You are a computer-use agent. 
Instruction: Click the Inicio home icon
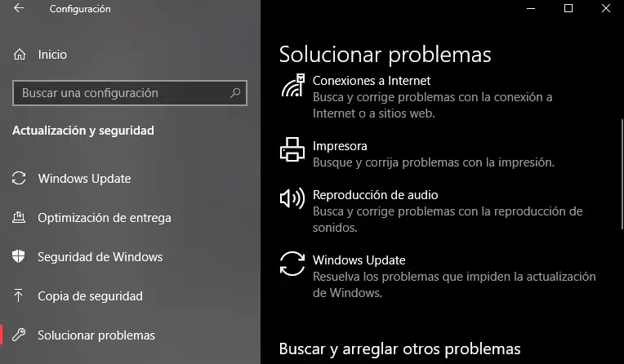pyautogui.click(x=20, y=55)
